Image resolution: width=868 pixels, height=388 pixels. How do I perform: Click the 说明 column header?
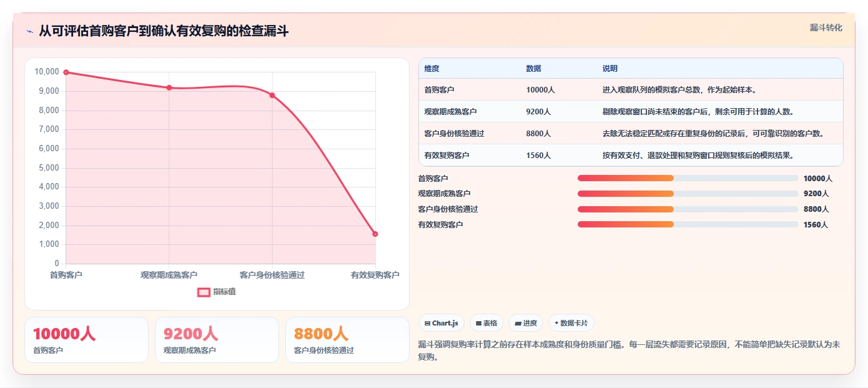[610, 69]
